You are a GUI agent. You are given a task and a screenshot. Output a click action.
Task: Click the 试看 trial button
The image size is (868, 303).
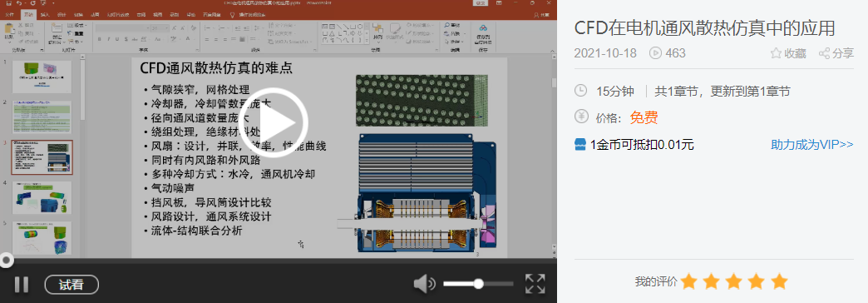(72, 285)
